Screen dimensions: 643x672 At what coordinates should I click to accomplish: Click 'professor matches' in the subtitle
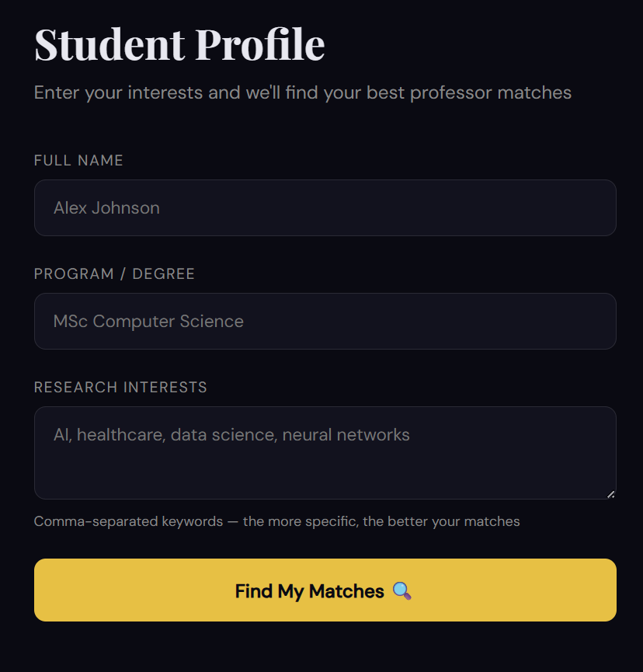pos(491,93)
